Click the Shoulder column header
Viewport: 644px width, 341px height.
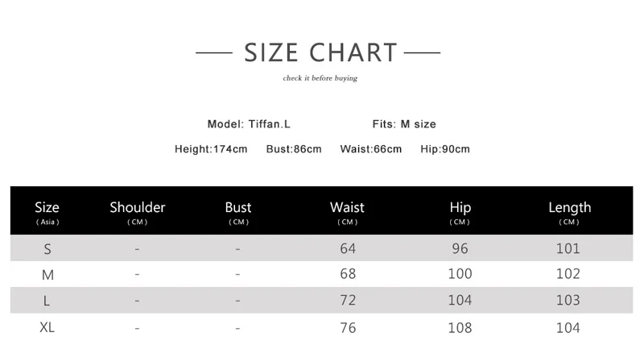138,211
